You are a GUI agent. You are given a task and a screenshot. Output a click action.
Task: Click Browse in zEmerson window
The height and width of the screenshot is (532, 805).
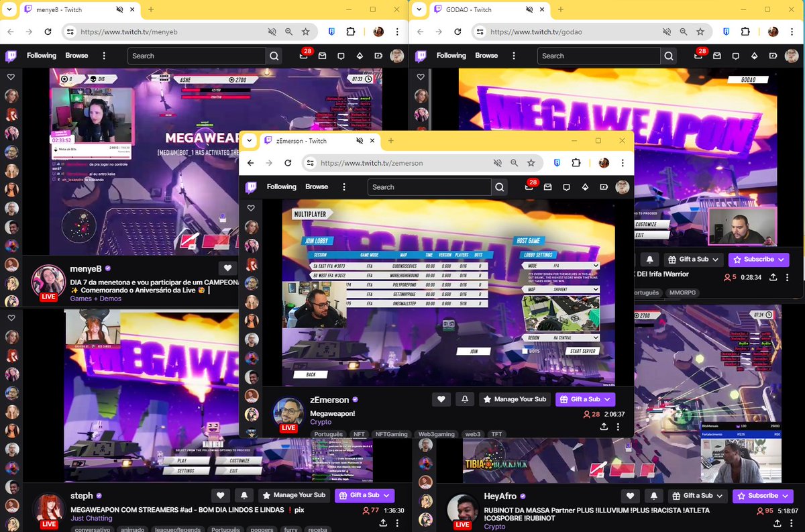pos(317,187)
